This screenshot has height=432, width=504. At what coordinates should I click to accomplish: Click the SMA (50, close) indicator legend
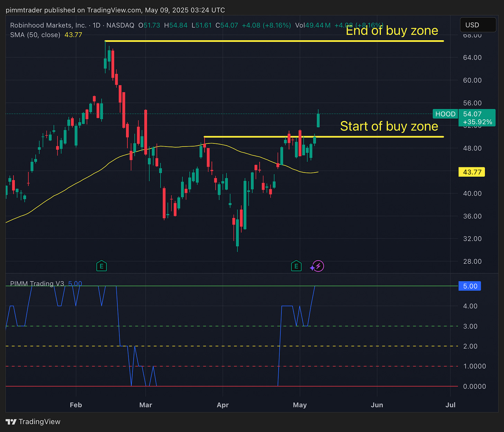pyautogui.click(x=35, y=35)
